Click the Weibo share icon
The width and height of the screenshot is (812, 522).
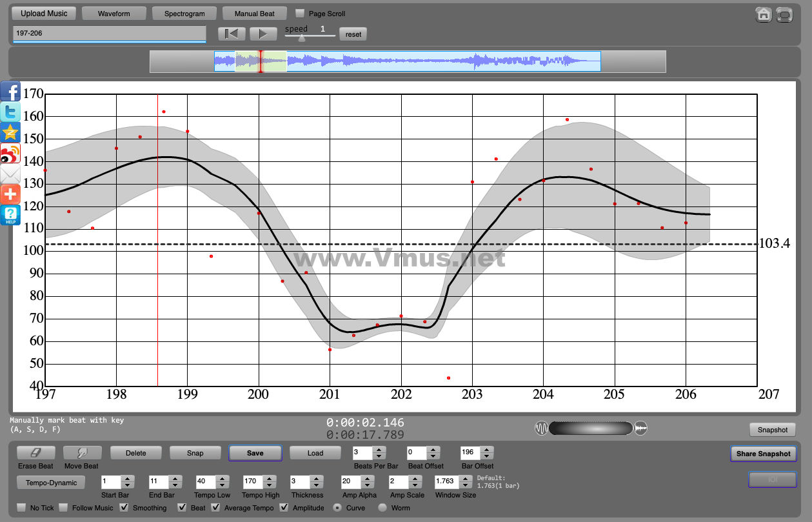(x=10, y=154)
